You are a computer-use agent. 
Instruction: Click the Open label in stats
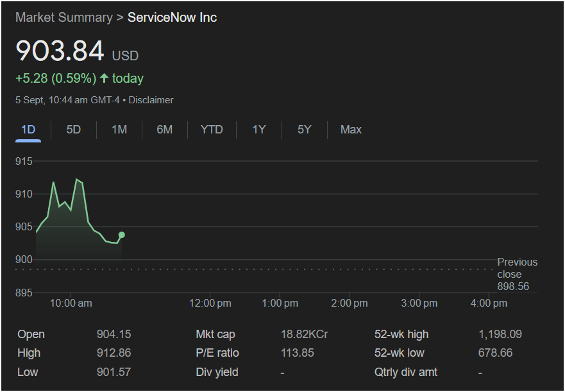pyautogui.click(x=31, y=334)
